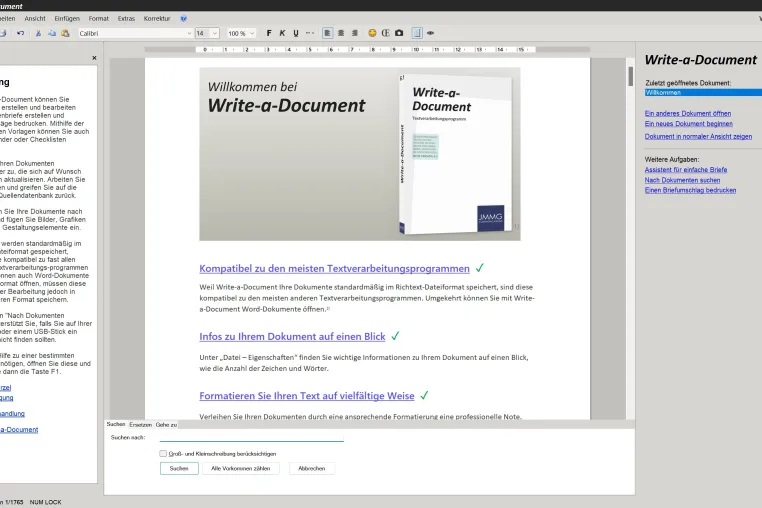The width and height of the screenshot is (762, 508).
Task: Click the andlung link in left help panel
Action: tap(12, 414)
